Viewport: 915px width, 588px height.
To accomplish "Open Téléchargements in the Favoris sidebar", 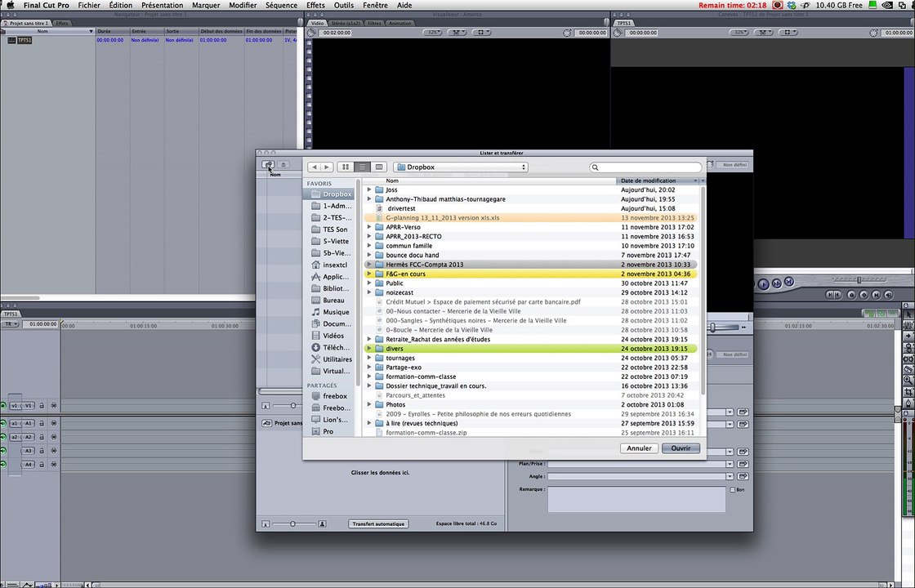I will pyautogui.click(x=330, y=347).
